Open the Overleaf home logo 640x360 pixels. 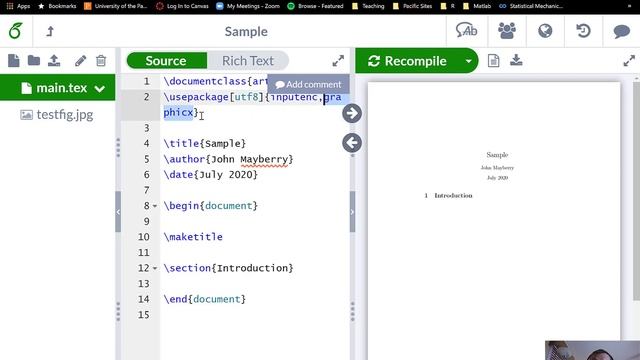16,31
